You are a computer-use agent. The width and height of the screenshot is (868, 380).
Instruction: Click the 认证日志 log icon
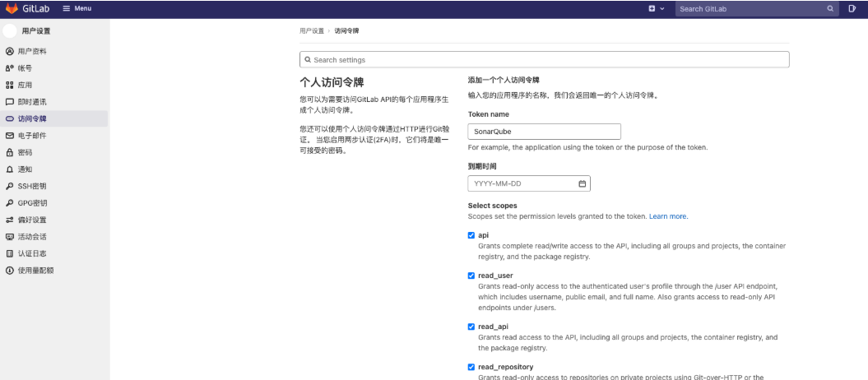click(x=9, y=254)
